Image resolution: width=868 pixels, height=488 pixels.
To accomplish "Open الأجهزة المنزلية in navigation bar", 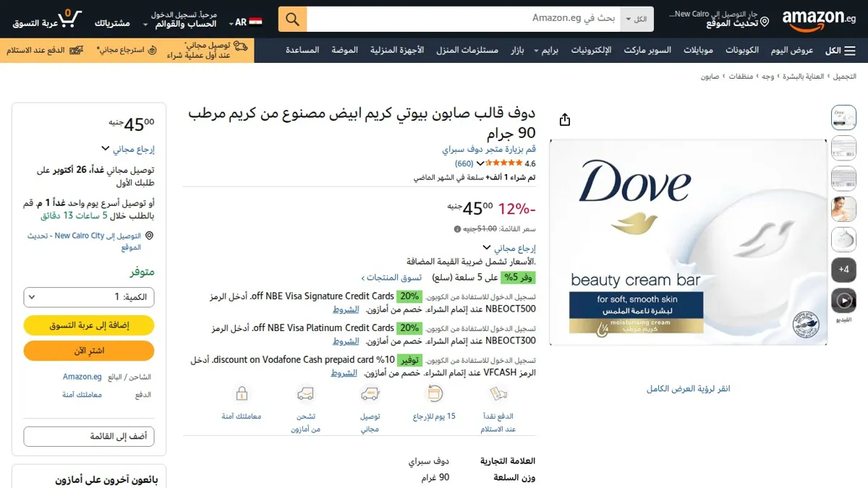I will [x=397, y=51].
